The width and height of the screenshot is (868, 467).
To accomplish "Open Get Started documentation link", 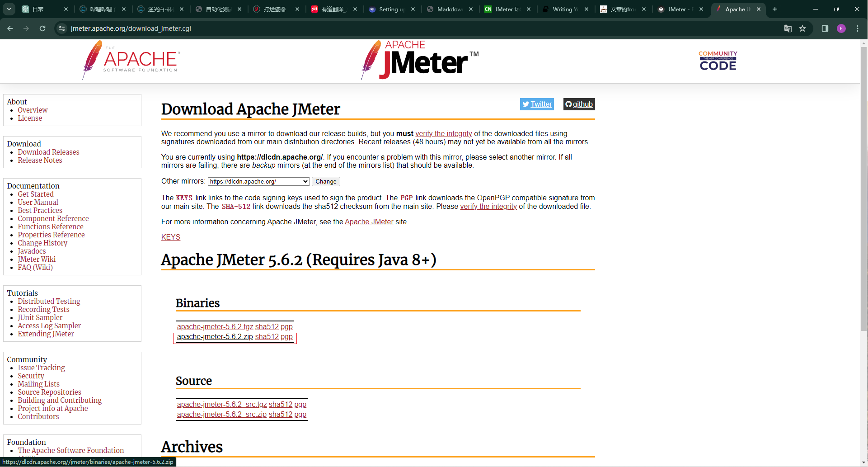I will [x=36, y=194].
